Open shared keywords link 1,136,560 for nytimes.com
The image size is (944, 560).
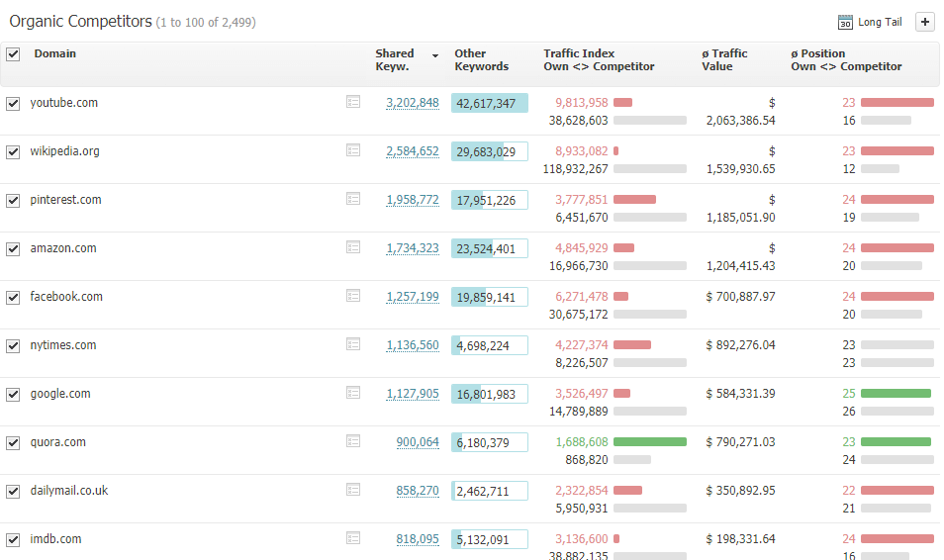click(413, 345)
